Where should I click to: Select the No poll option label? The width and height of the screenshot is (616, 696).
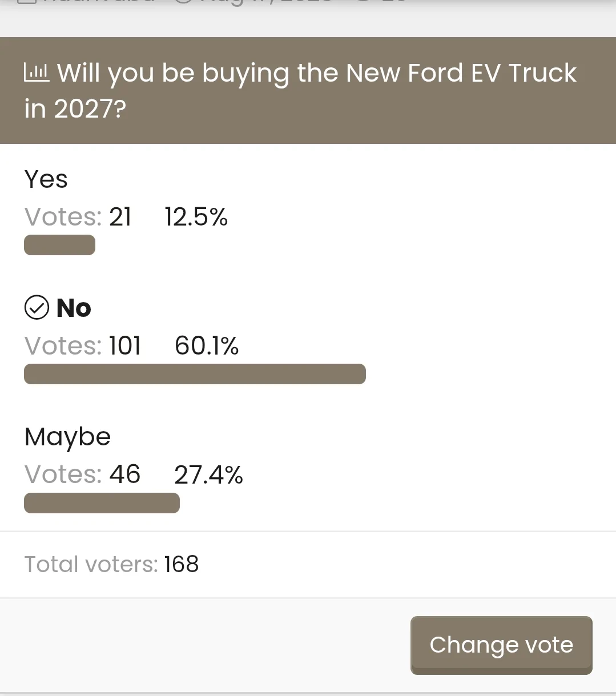74,308
